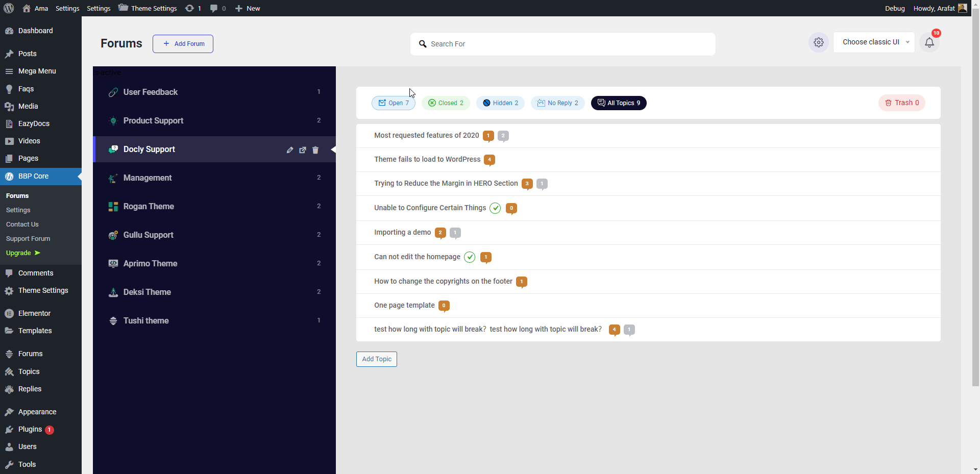The height and width of the screenshot is (474, 980).
Task: Select Topics in the sidebar menu
Action: 28,371
